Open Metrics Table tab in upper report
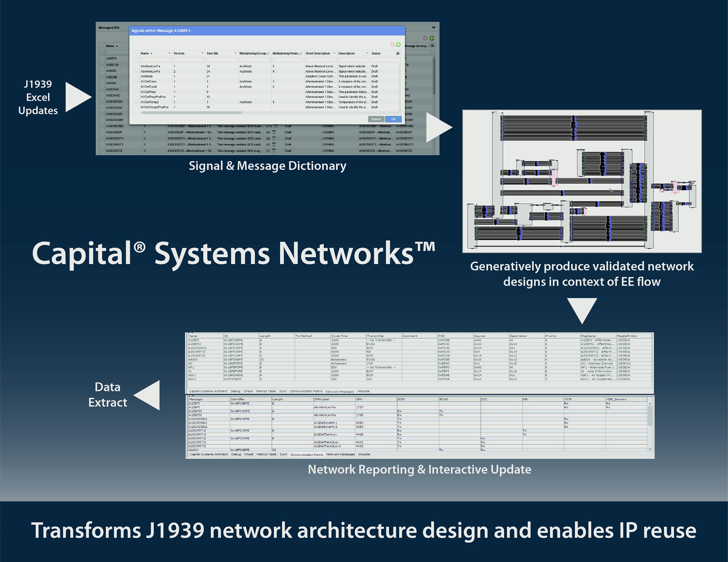 click(x=266, y=391)
